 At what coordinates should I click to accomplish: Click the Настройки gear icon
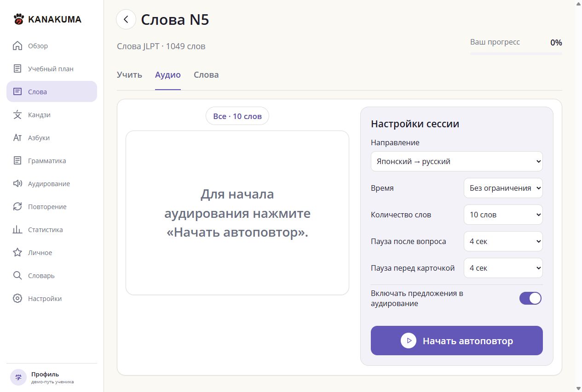click(x=17, y=299)
